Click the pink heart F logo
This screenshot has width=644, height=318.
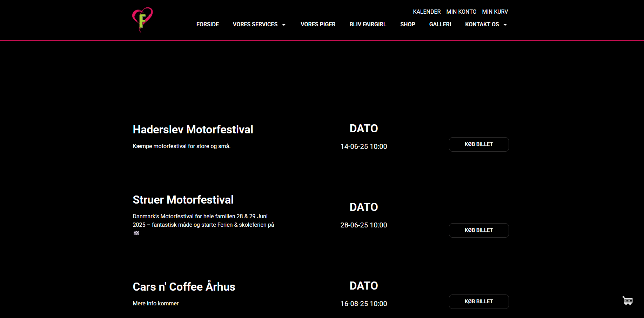click(142, 20)
